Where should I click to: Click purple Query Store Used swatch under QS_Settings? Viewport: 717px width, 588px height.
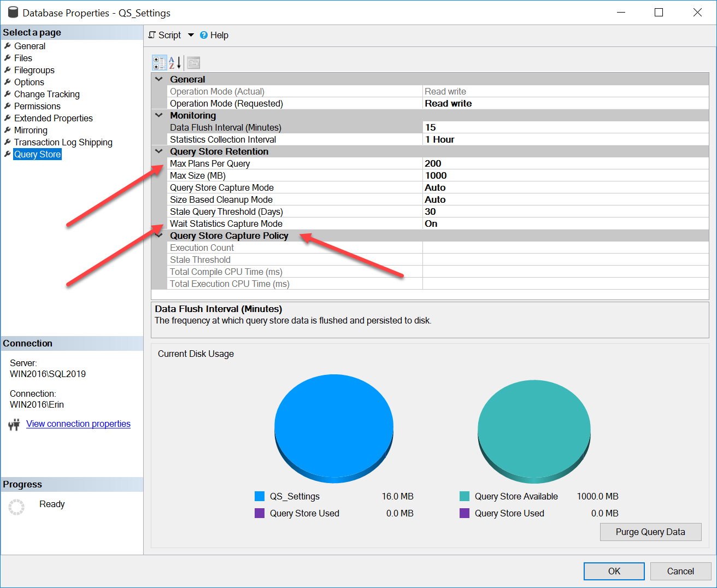point(260,513)
